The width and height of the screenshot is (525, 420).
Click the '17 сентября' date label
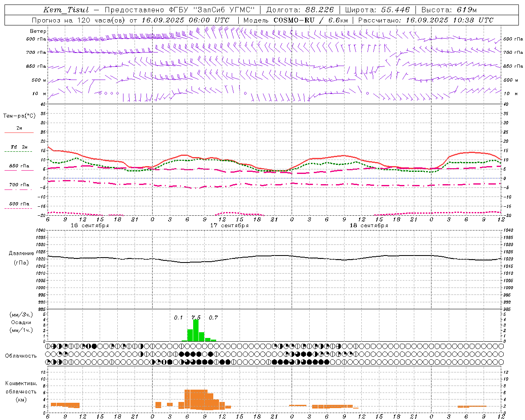click(229, 226)
